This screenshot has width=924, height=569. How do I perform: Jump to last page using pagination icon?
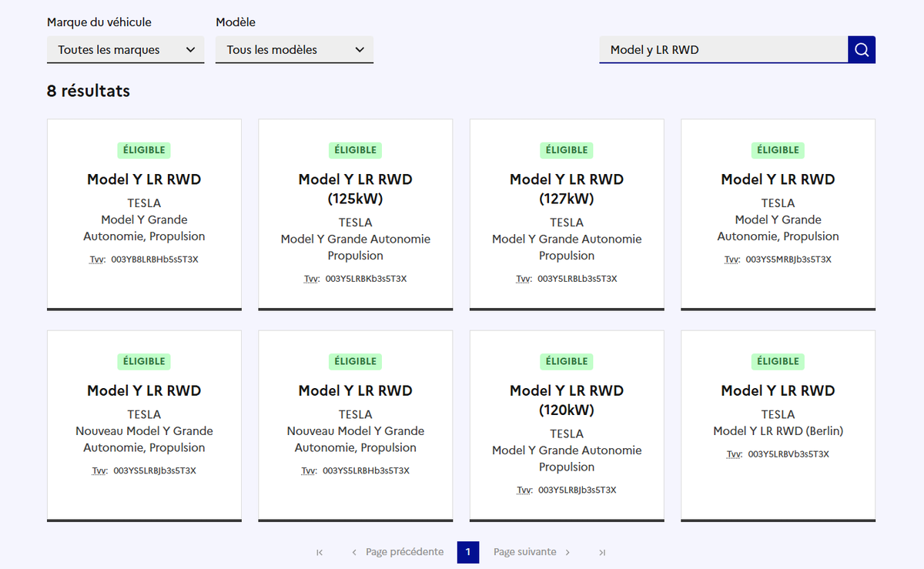coord(602,552)
